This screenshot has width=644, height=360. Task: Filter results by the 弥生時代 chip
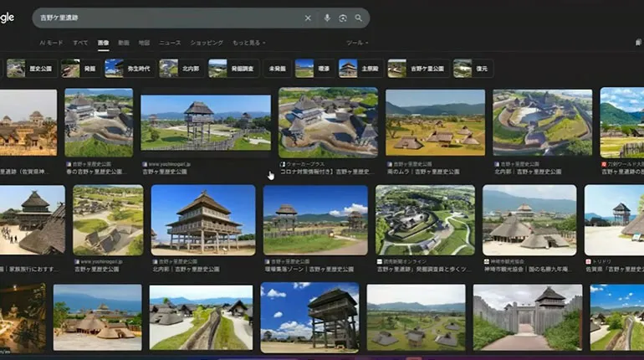click(x=130, y=69)
